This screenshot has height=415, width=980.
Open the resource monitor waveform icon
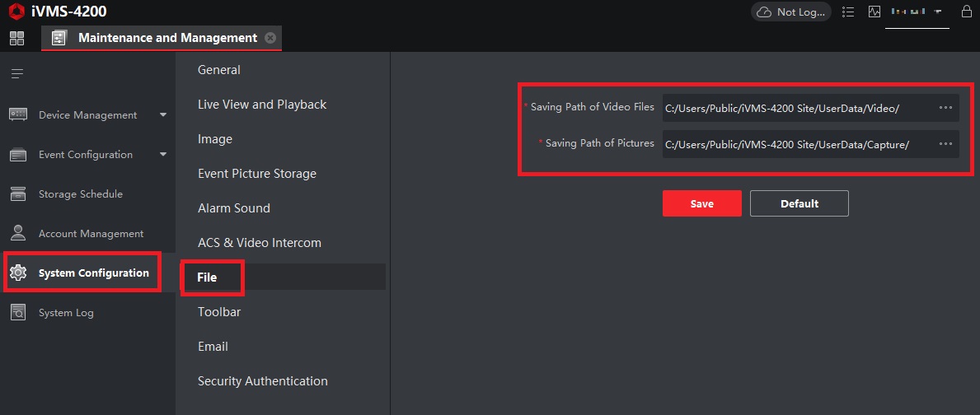(x=874, y=12)
